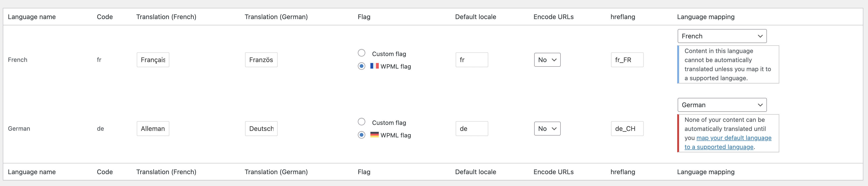868x186 pixels.
Task: Edit the Français translation field
Action: click(153, 60)
